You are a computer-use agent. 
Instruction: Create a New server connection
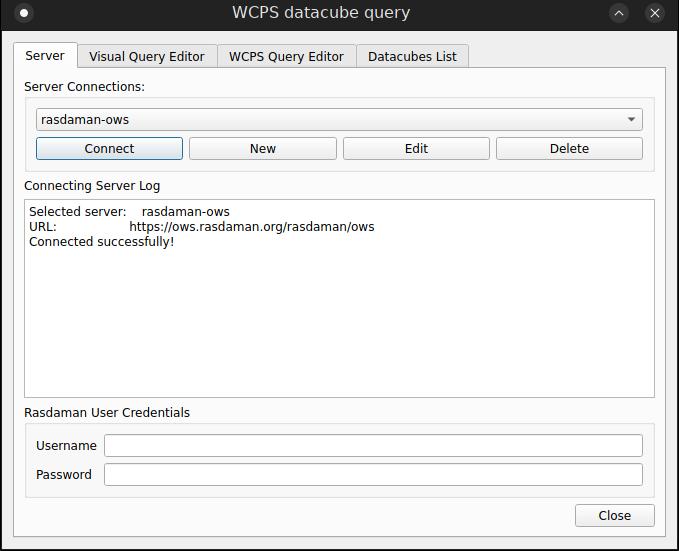click(x=263, y=148)
